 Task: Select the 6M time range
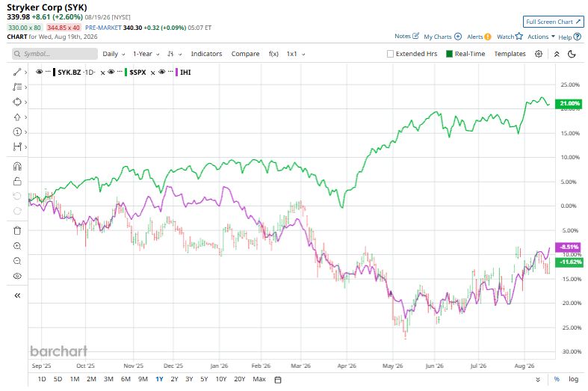coord(126,379)
